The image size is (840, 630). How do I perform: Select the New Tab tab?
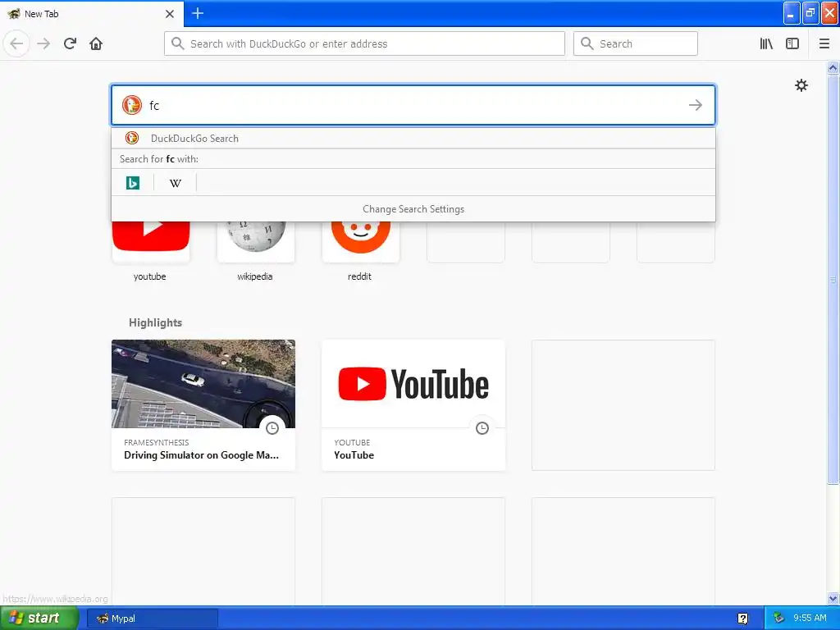(x=92, y=14)
